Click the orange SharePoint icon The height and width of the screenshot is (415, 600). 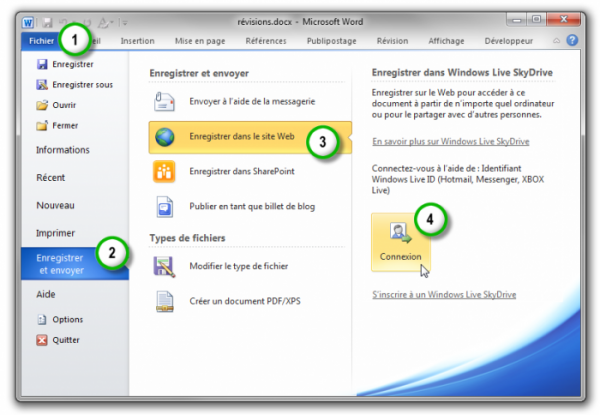164,171
